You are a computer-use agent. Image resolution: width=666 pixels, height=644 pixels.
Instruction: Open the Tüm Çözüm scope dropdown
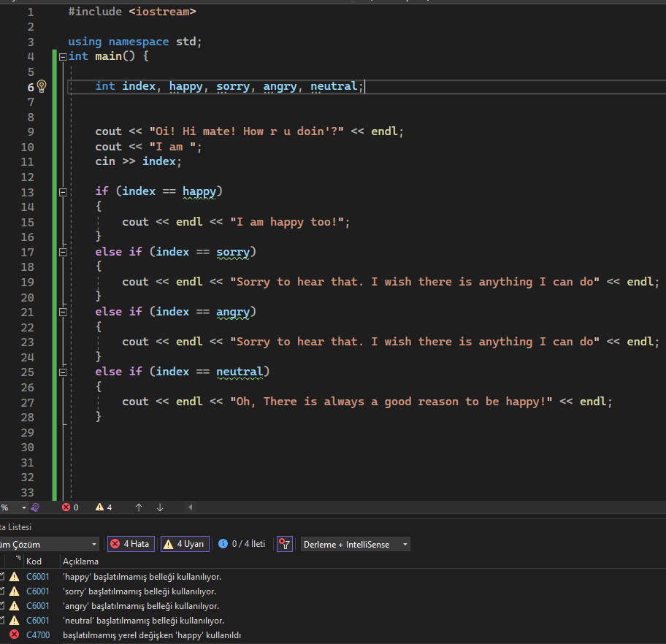click(x=48, y=544)
